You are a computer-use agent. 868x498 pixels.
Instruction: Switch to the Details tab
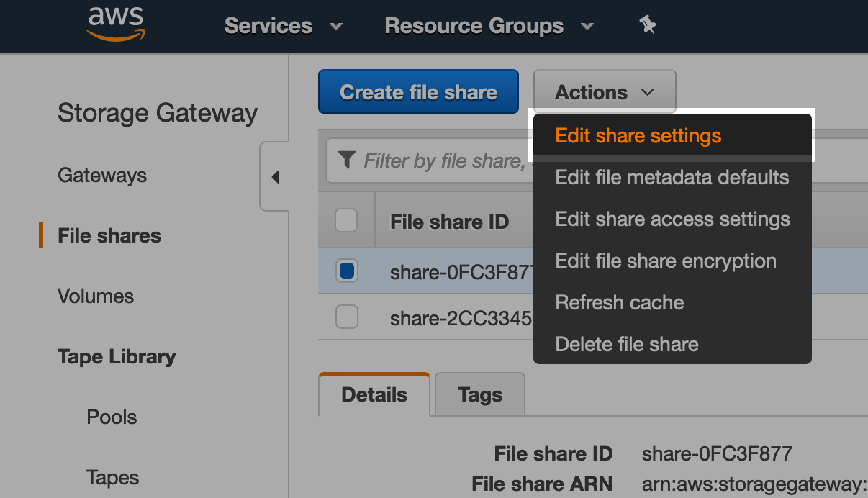click(374, 394)
